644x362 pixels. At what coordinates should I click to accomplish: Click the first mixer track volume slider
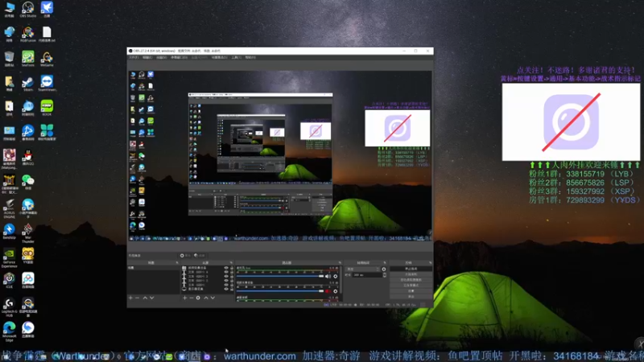280,276
